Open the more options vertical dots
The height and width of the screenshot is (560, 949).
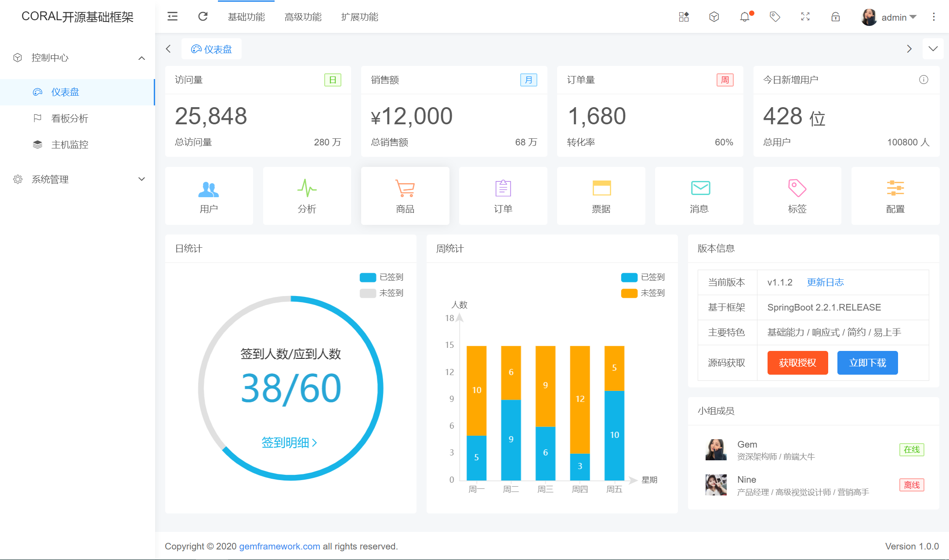point(934,17)
